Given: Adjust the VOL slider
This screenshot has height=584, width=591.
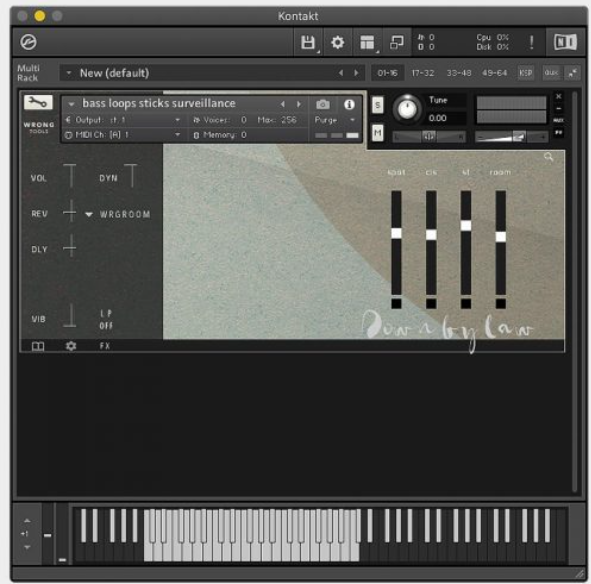Looking at the screenshot, I should [70, 175].
